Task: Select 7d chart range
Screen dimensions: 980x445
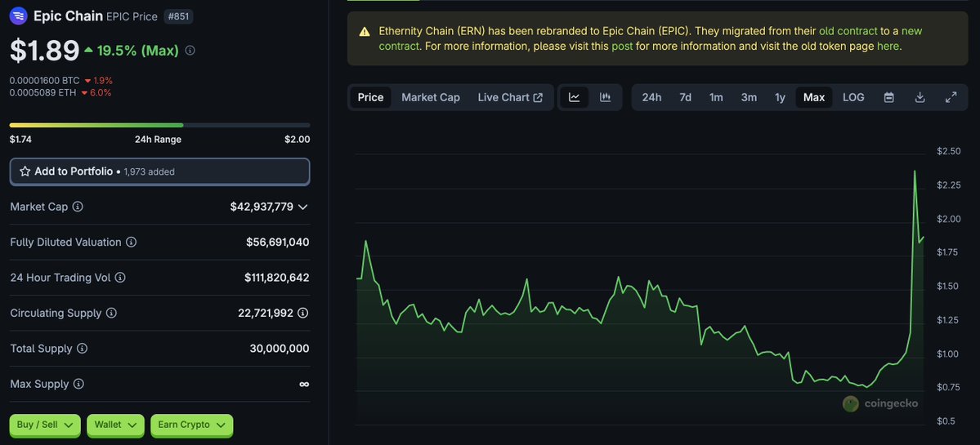Action: click(685, 97)
